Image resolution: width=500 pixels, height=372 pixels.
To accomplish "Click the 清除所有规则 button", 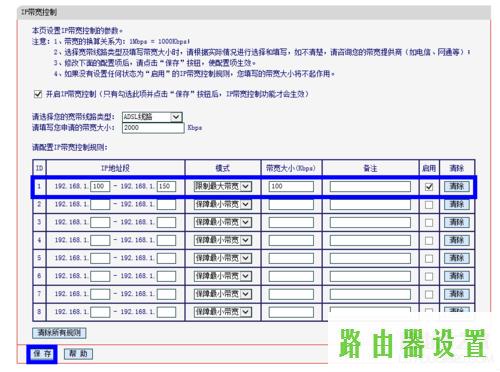I will click(59, 333).
